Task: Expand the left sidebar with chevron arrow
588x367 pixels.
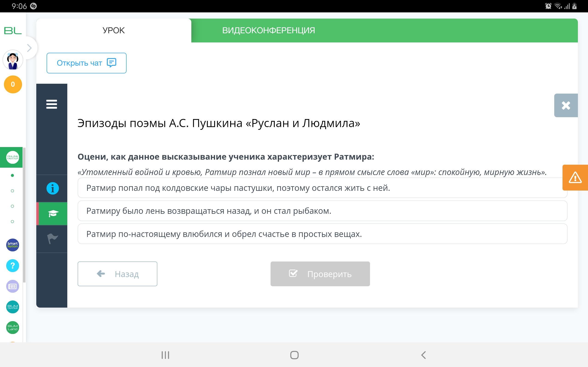Action: point(29,48)
